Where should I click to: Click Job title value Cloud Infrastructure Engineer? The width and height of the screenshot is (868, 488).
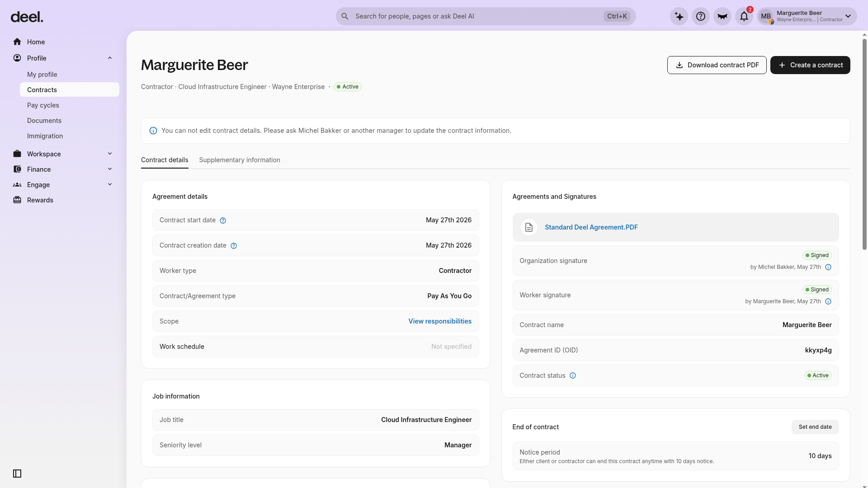[426, 420]
